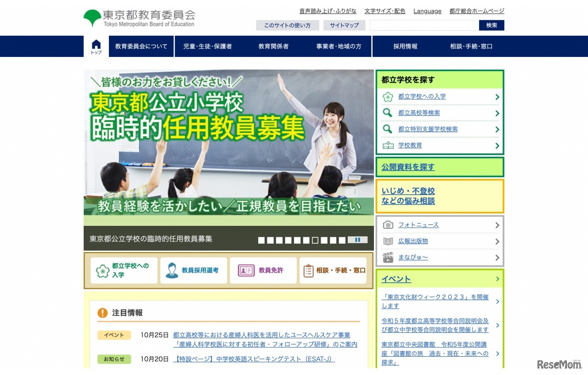This screenshot has width=588, height=375.
Task: Click the arrow next to 都立学校への入学
Action: coord(497,96)
